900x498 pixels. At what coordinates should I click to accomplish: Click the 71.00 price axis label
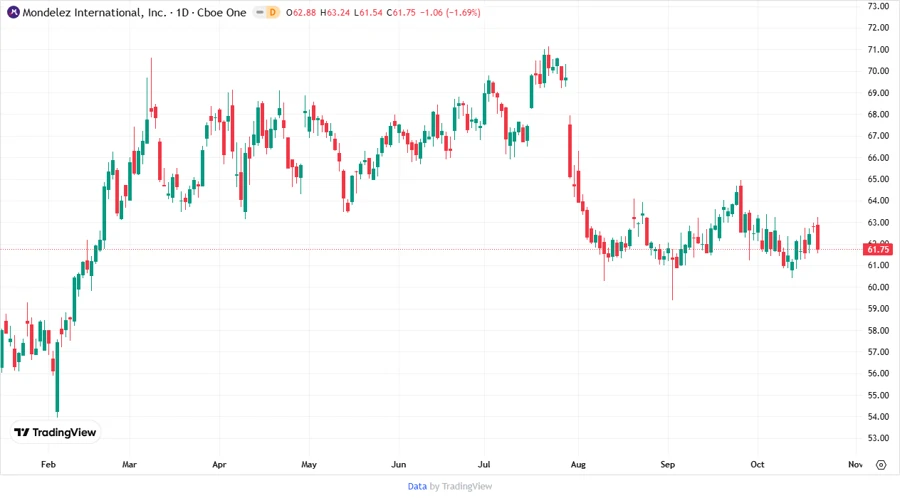tap(878, 49)
